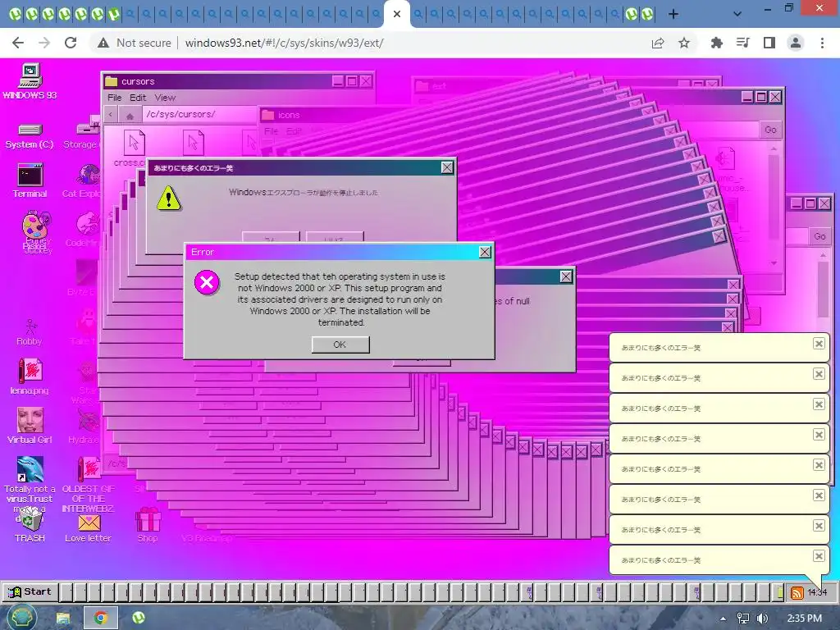Open the Windows Start orb
Viewport: 840px width, 630px height.
[x=22, y=618]
